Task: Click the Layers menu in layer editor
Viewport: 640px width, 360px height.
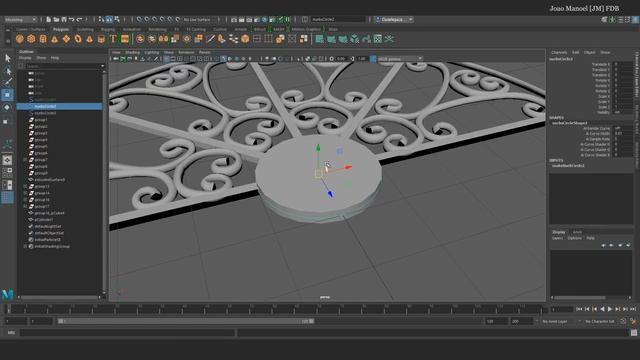Action: pyautogui.click(x=557, y=238)
